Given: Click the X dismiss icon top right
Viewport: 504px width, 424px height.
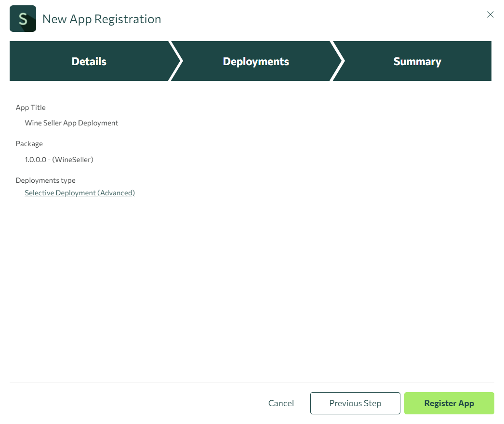Looking at the screenshot, I should [490, 14].
